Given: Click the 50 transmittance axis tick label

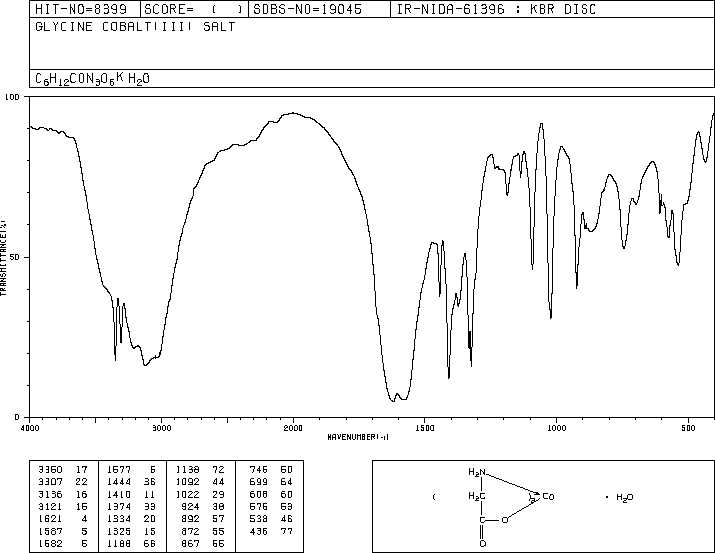Looking at the screenshot, I should [15, 257].
